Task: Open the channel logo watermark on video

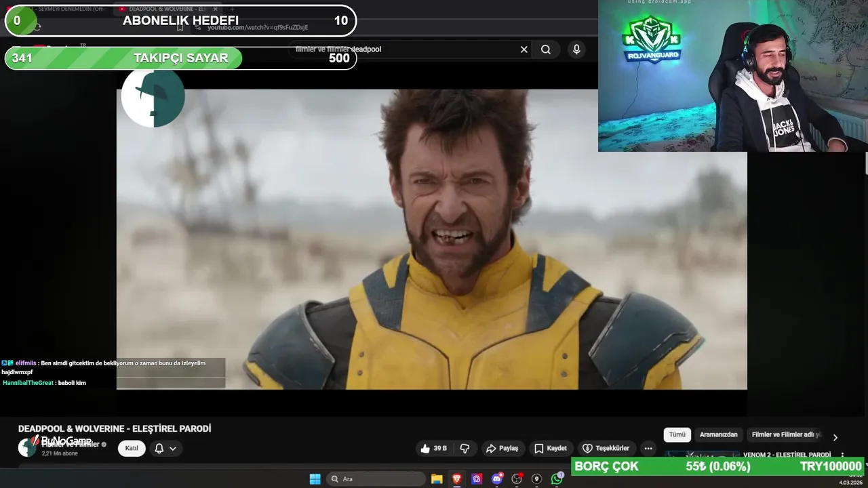Action: 153,97
